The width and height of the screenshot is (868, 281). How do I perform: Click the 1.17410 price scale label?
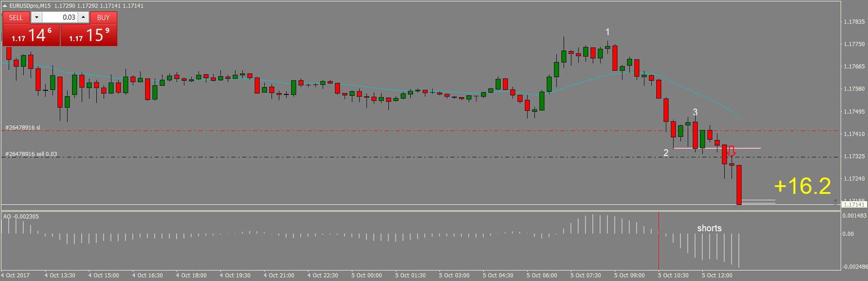click(854, 134)
